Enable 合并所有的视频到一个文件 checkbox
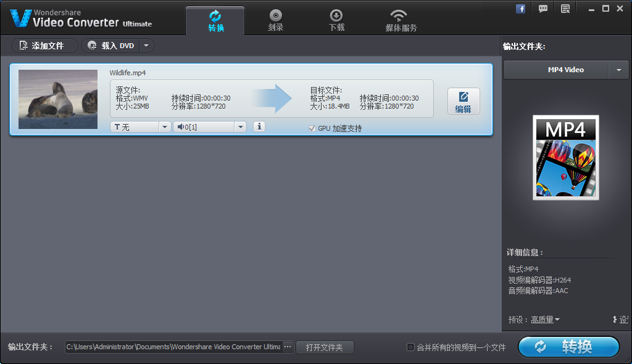 point(410,347)
